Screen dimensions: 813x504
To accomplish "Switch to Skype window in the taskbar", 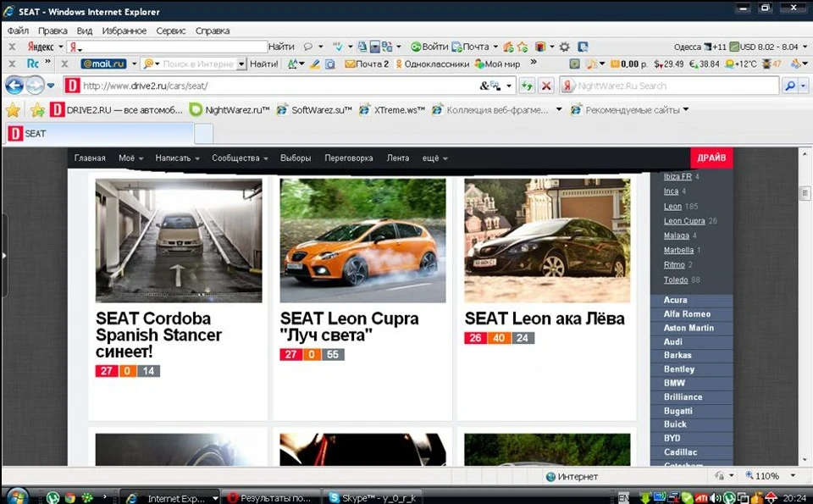I will [x=373, y=498].
